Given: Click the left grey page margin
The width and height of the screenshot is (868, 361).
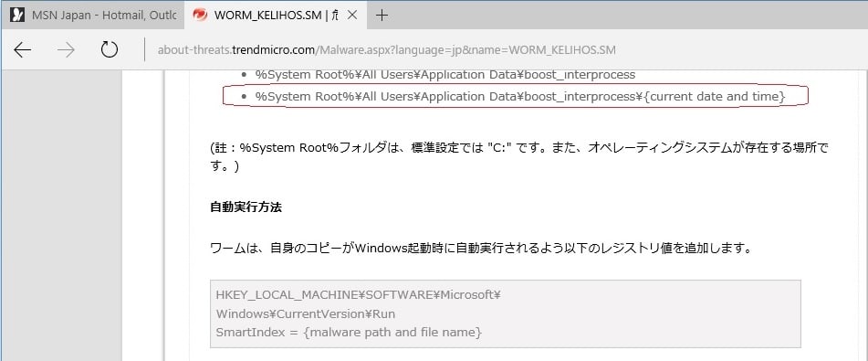Looking at the screenshot, I should (x=61, y=215).
